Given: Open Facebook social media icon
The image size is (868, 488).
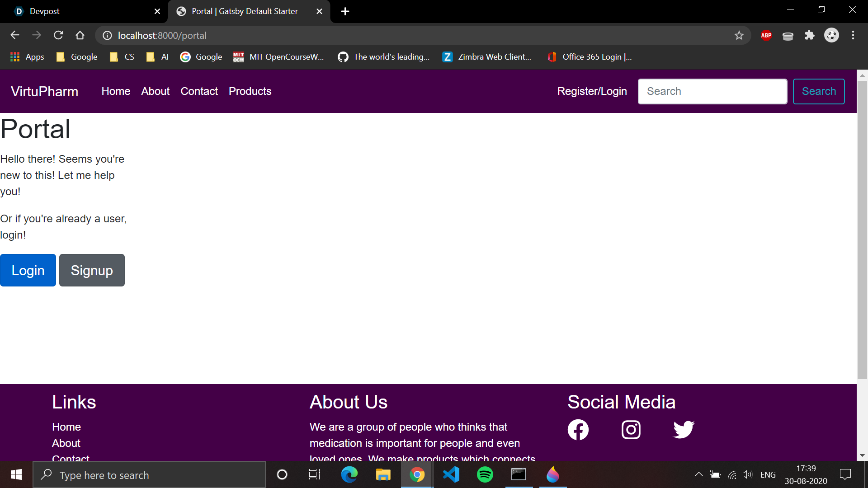Looking at the screenshot, I should pos(578,430).
